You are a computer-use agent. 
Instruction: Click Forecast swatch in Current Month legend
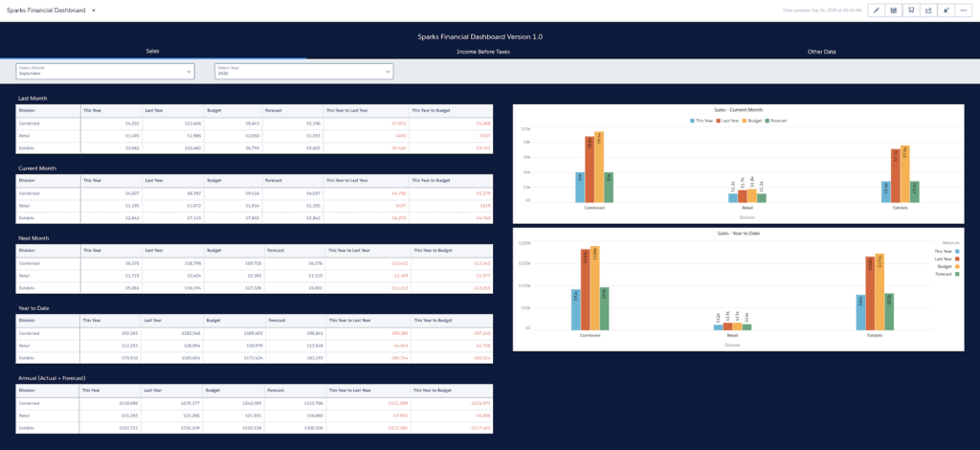click(767, 120)
